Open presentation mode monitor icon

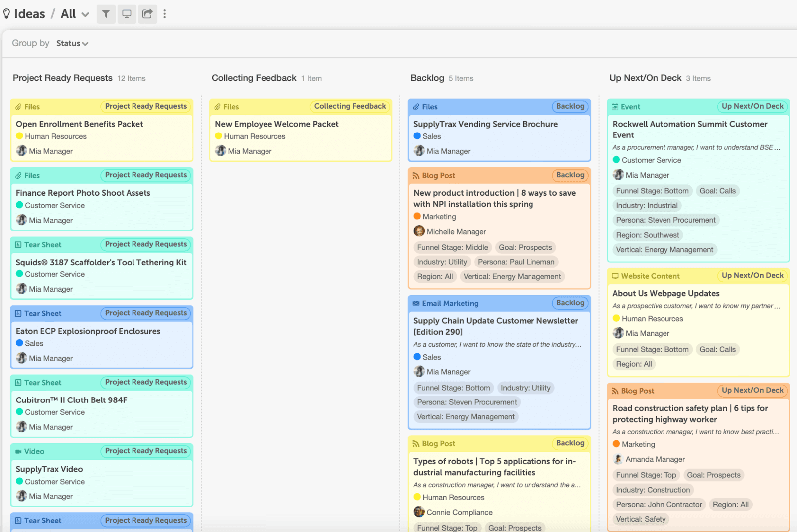click(x=127, y=14)
